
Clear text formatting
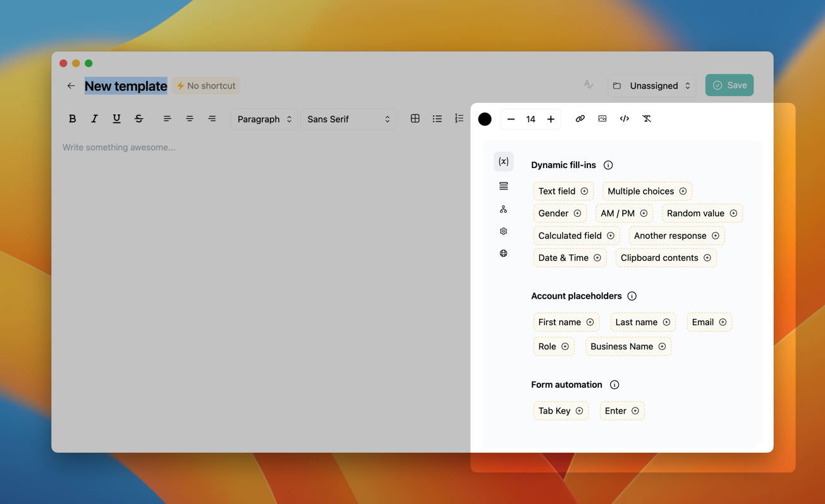point(646,119)
